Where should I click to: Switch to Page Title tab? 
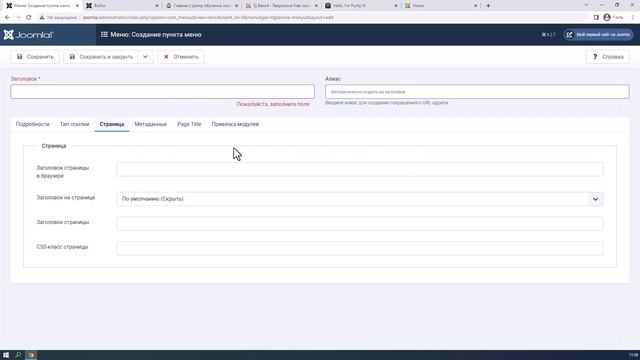tap(189, 124)
